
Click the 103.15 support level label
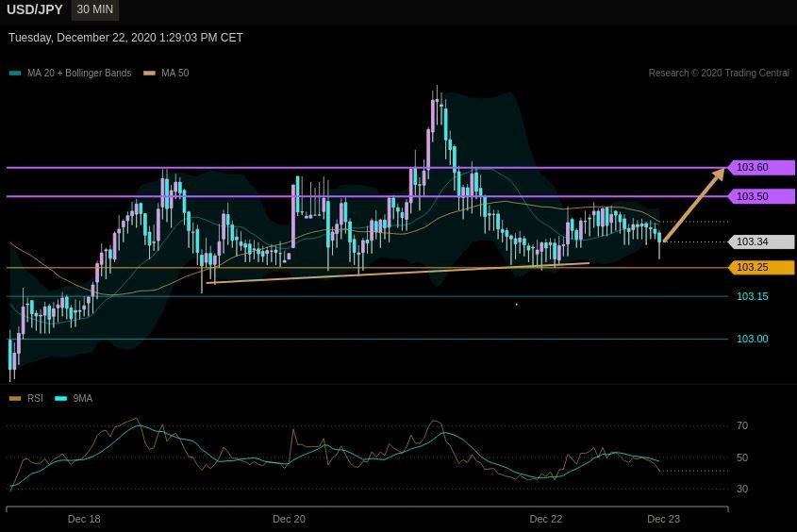[753, 296]
